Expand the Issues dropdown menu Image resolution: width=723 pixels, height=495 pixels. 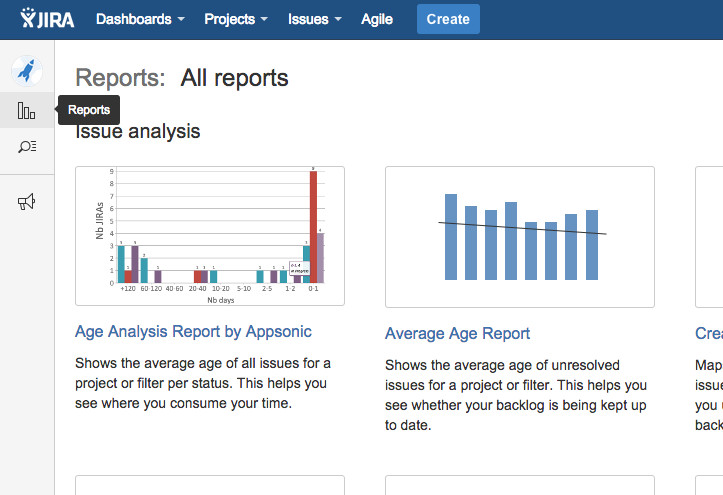click(x=314, y=19)
